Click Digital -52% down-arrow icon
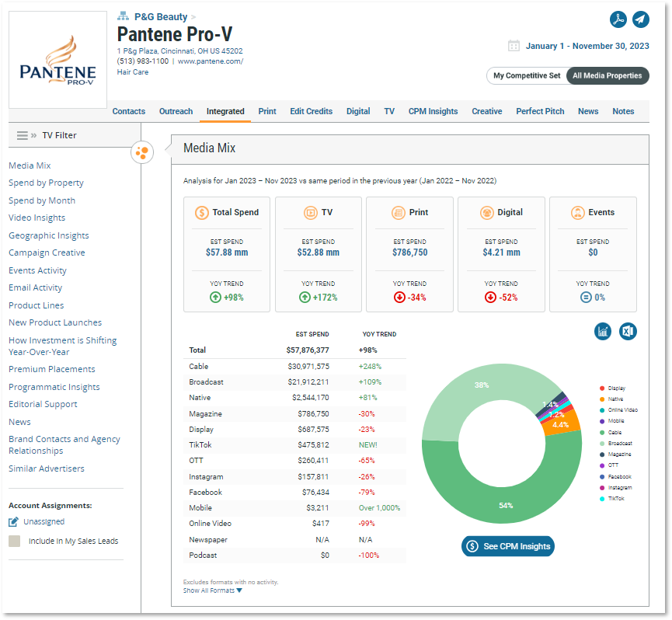The image size is (672, 620). (490, 297)
